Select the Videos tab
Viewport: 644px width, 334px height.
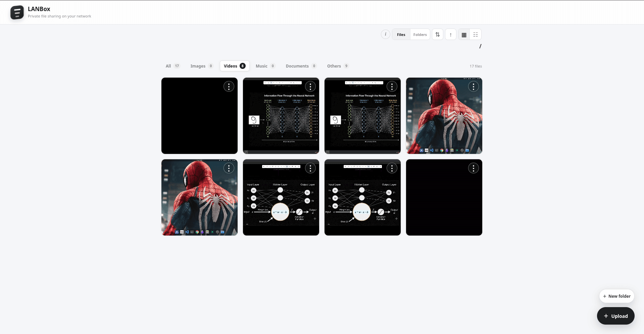(x=235, y=66)
